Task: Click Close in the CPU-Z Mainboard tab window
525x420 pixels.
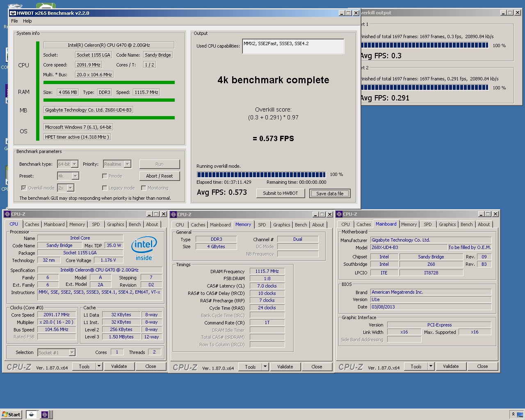Action: click(x=482, y=366)
